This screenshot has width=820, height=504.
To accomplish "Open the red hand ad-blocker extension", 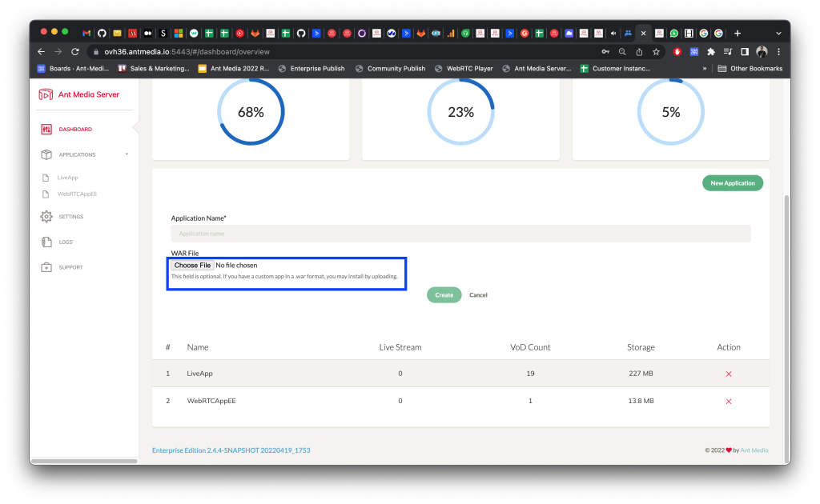I will (677, 52).
